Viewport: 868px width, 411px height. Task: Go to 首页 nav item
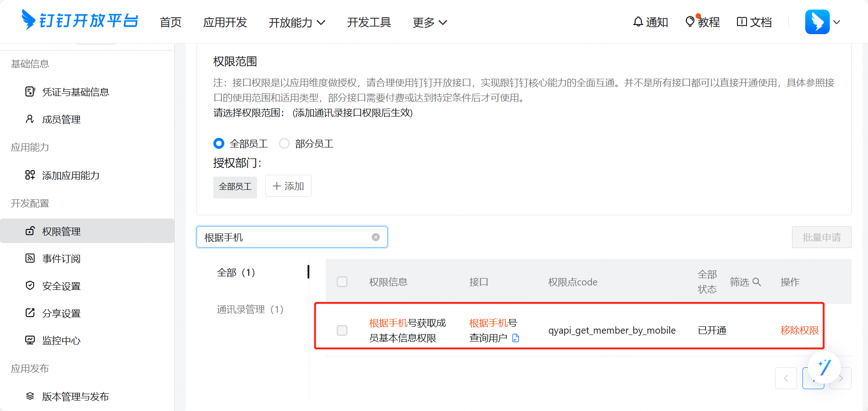pos(171,22)
